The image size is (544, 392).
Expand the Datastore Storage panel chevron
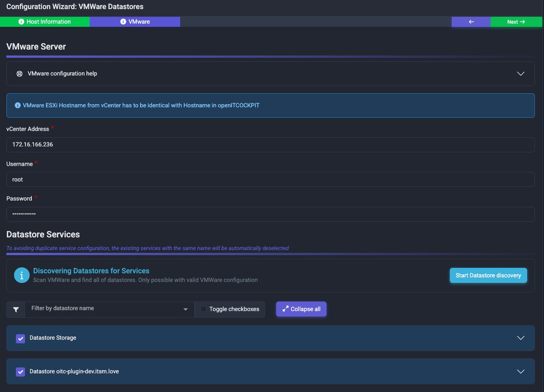click(x=521, y=338)
